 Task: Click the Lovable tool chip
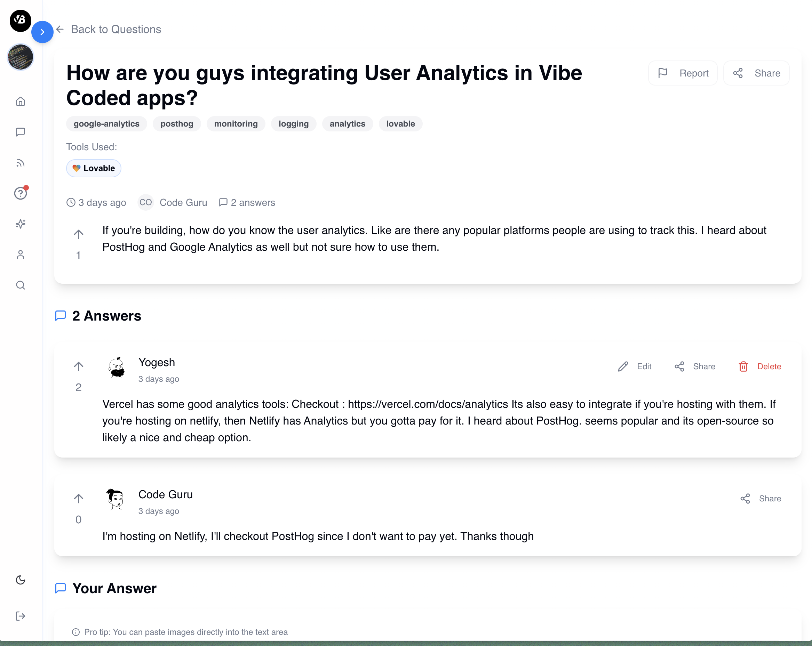[93, 168]
